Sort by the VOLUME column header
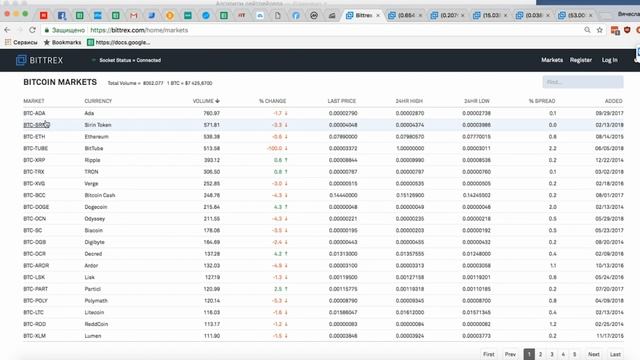The image size is (640, 360). (206, 101)
